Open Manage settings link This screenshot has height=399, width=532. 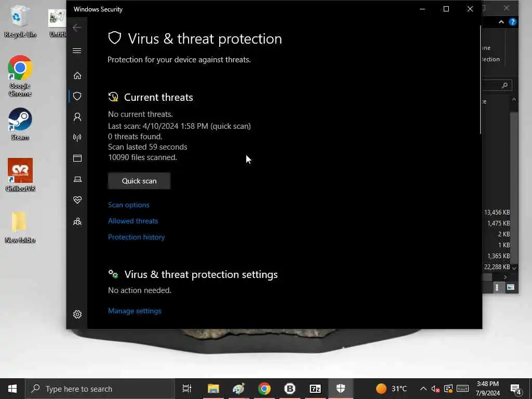[135, 311]
